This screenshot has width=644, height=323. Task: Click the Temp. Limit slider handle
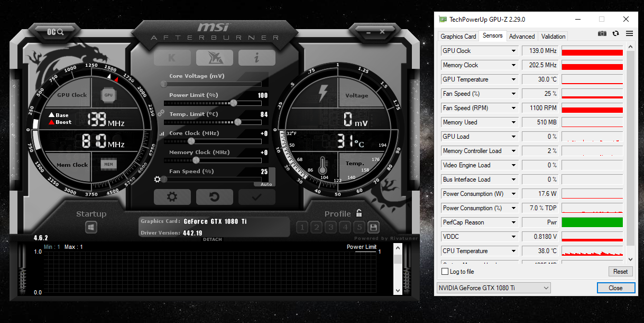click(238, 122)
